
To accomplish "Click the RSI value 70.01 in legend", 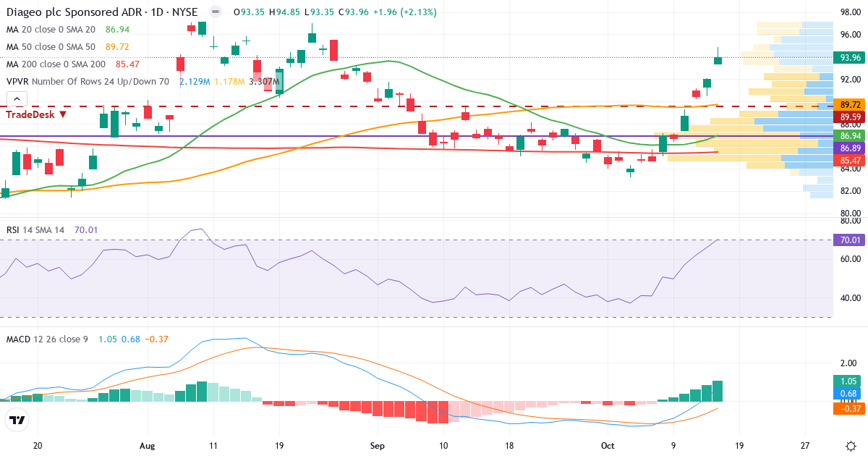I will click(x=85, y=229).
